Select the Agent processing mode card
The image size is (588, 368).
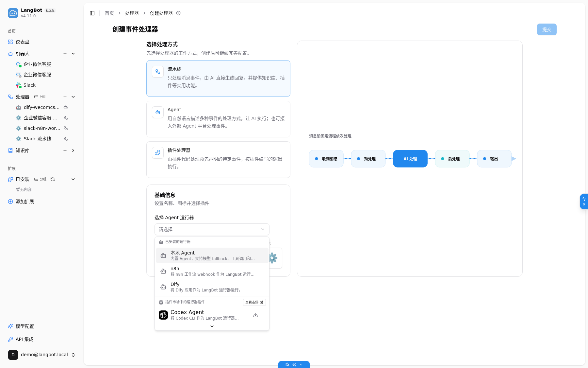pos(218,119)
